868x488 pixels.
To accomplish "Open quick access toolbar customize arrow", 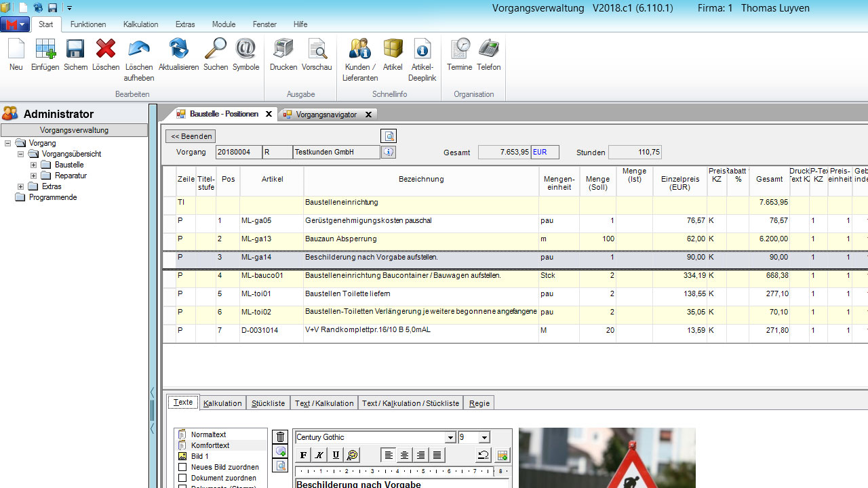I will (69, 8).
